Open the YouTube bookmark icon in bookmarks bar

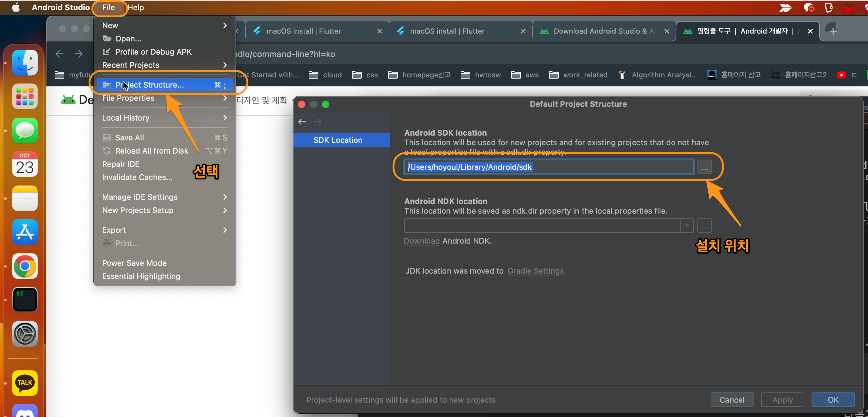(841, 75)
